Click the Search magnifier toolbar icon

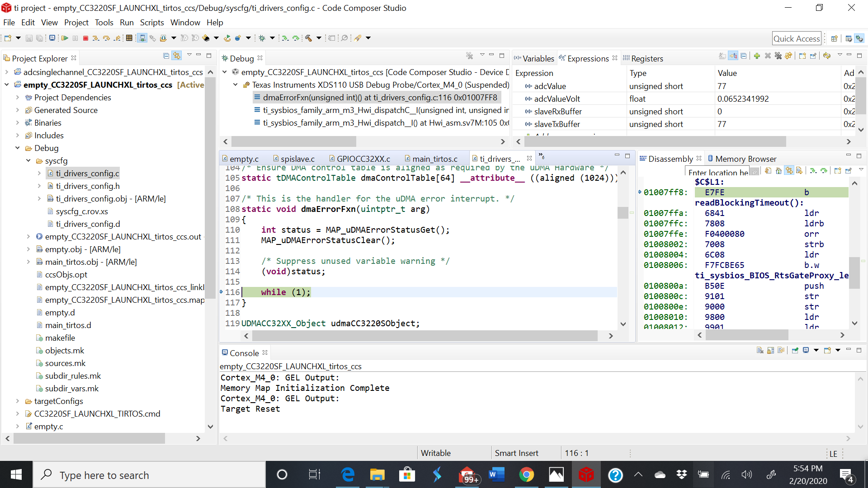(x=344, y=38)
